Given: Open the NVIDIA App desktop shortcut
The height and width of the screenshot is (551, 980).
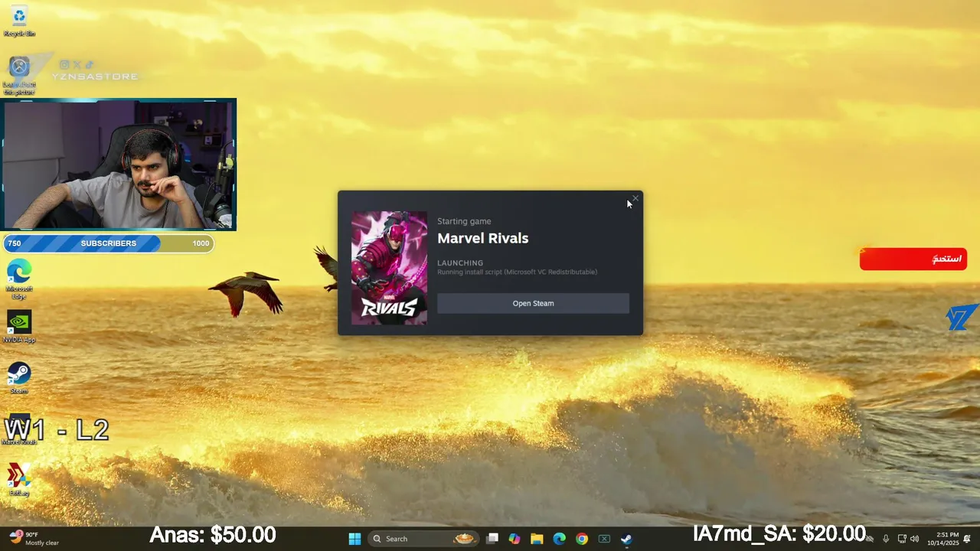Looking at the screenshot, I should tap(19, 327).
